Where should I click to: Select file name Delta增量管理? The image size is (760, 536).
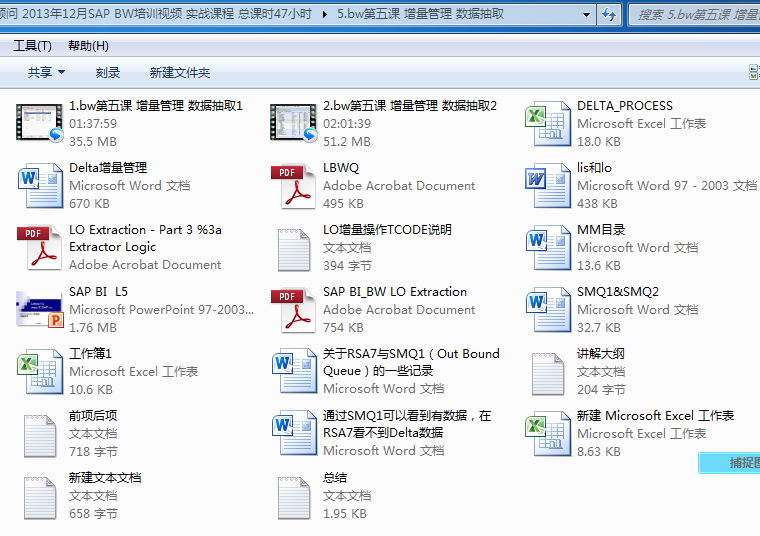point(108,168)
